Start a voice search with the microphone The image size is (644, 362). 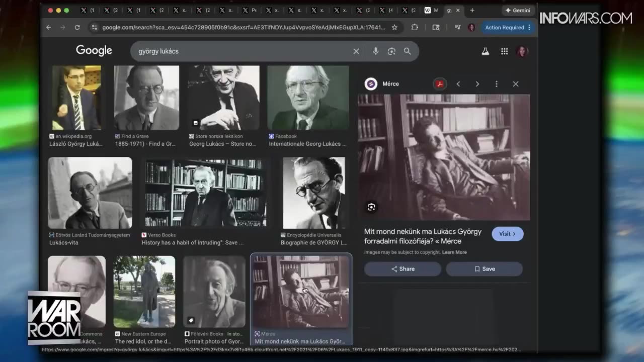pyautogui.click(x=375, y=51)
